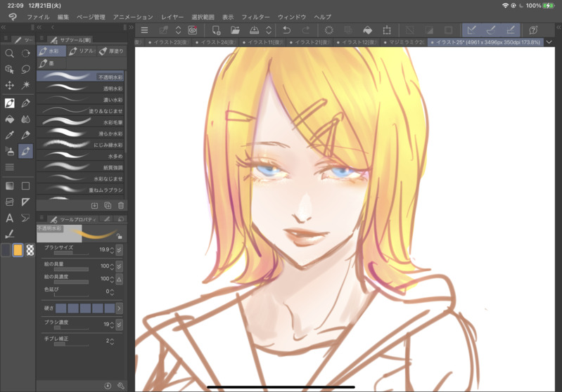The image size is (562, 392).
Task: Select the Lasso selection tool
Action: (25, 69)
